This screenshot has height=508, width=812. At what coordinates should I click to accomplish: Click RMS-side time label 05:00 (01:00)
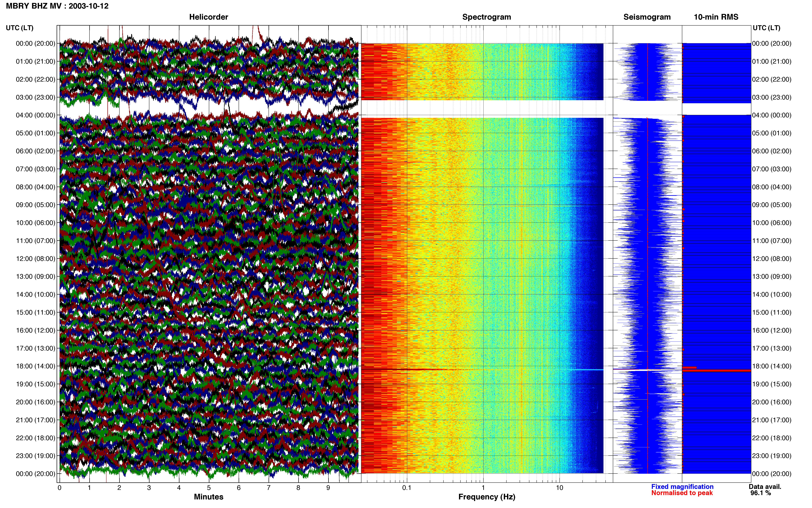pos(772,133)
